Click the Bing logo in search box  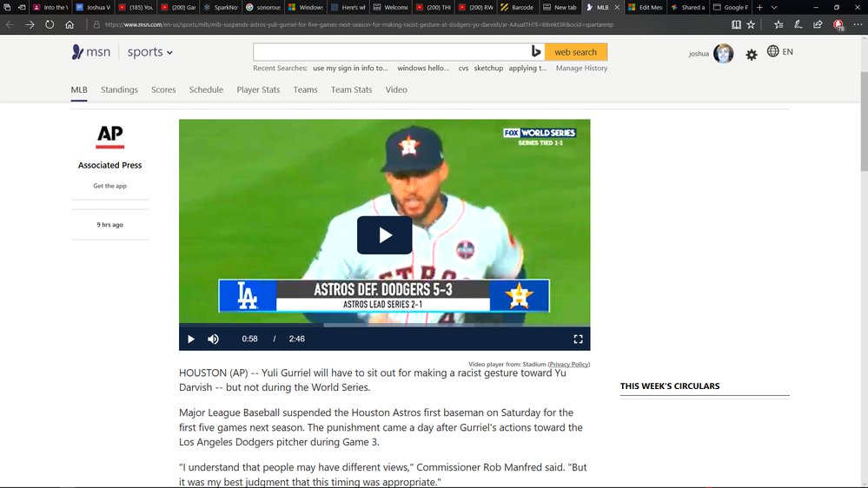[x=536, y=51]
